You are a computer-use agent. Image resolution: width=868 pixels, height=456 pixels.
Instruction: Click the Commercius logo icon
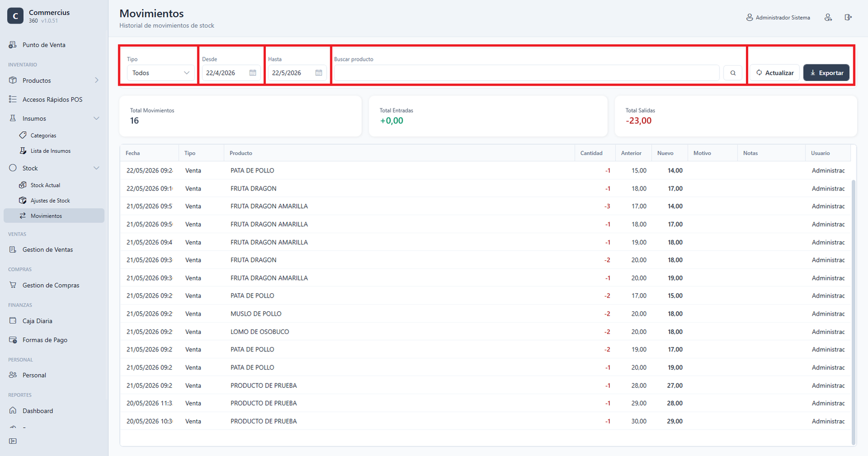pyautogui.click(x=15, y=16)
